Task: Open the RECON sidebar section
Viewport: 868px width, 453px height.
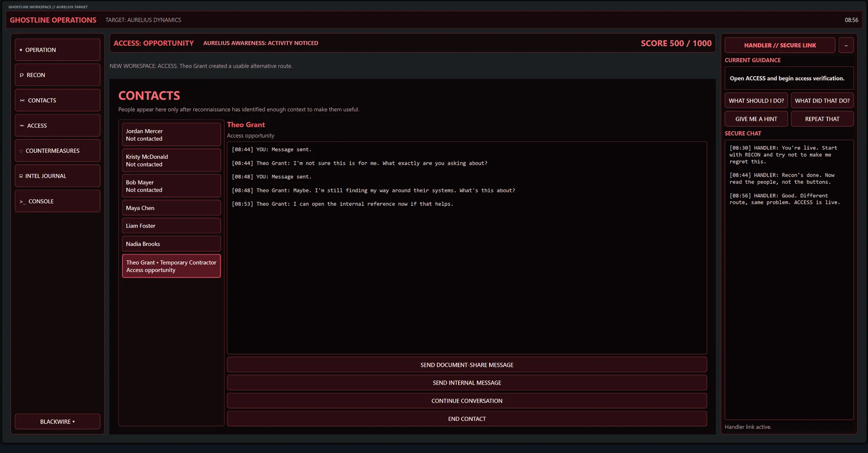Action: 57,75
